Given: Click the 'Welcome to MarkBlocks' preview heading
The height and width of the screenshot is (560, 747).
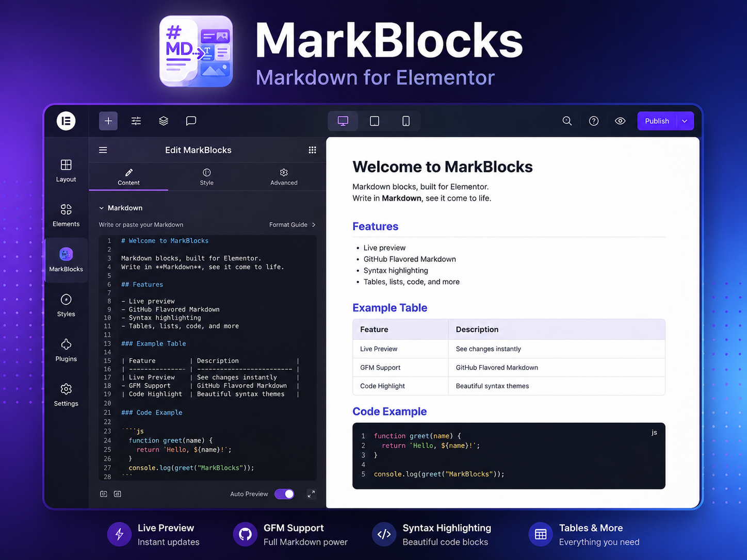Looking at the screenshot, I should point(443,167).
